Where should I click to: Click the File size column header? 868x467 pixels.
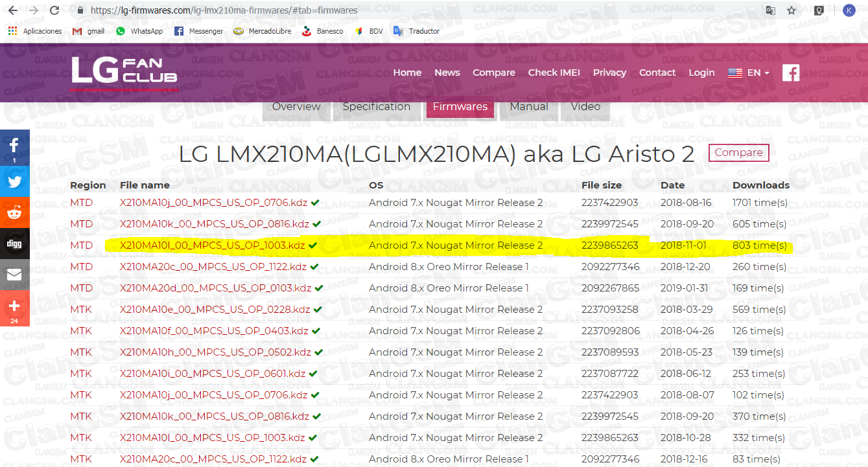coord(602,185)
